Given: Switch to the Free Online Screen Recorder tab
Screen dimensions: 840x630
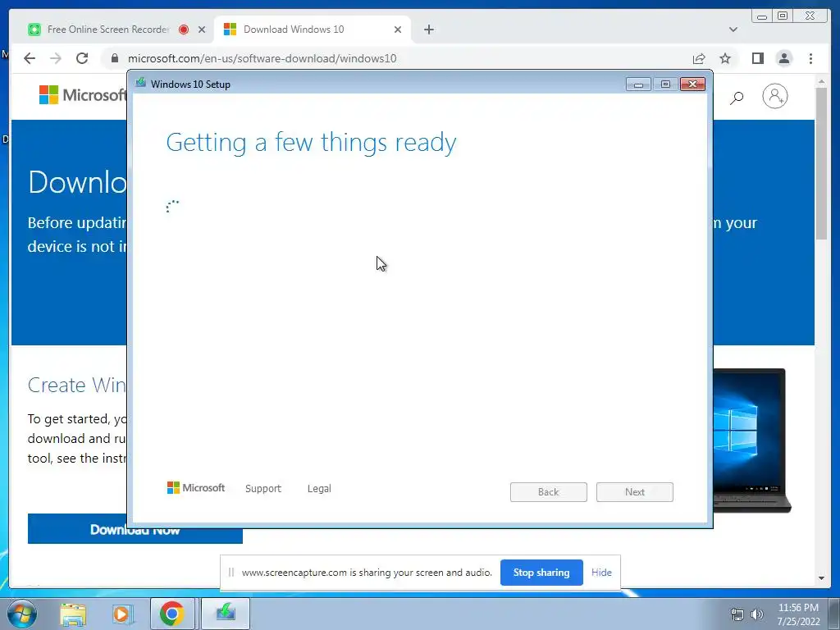Looking at the screenshot, I should (x=107, y=30).
